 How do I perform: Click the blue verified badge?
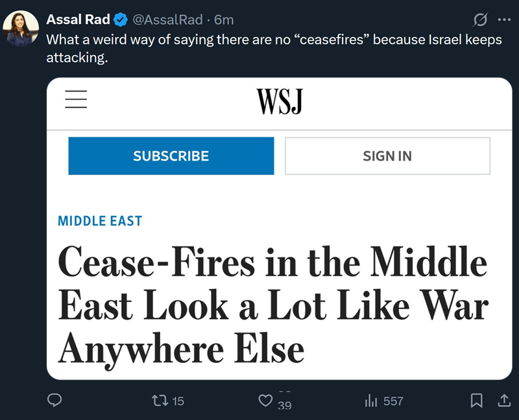click(121, 20)
